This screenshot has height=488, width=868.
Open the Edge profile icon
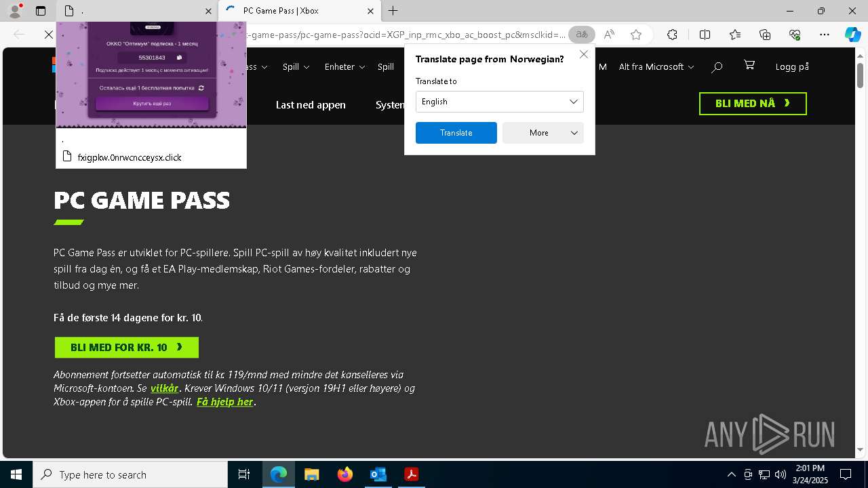[14, 11]
